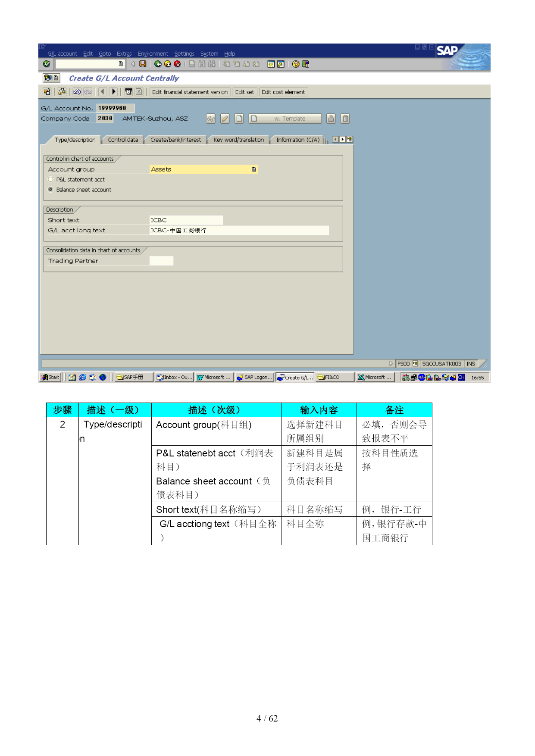Click the Save floppy disk icon
Image resolution: width=535 pixels, height=756 pixels.
[x=143, y=64]
